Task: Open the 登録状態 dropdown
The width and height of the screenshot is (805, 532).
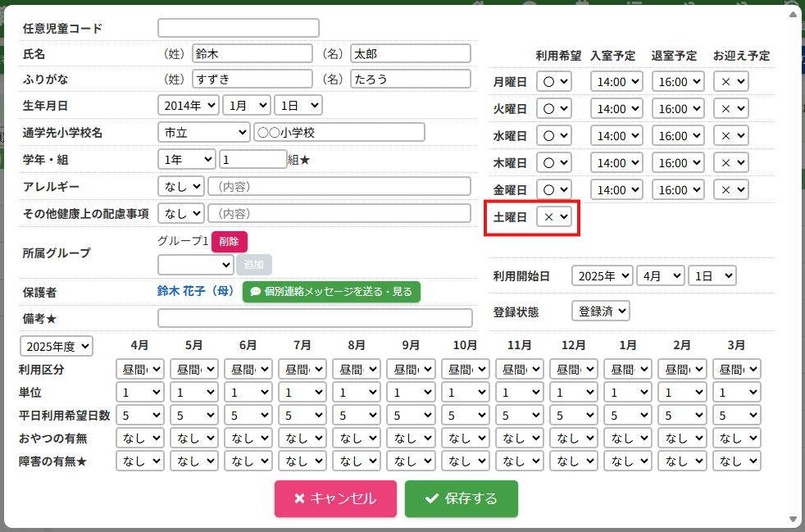Action: click(600, 311)
